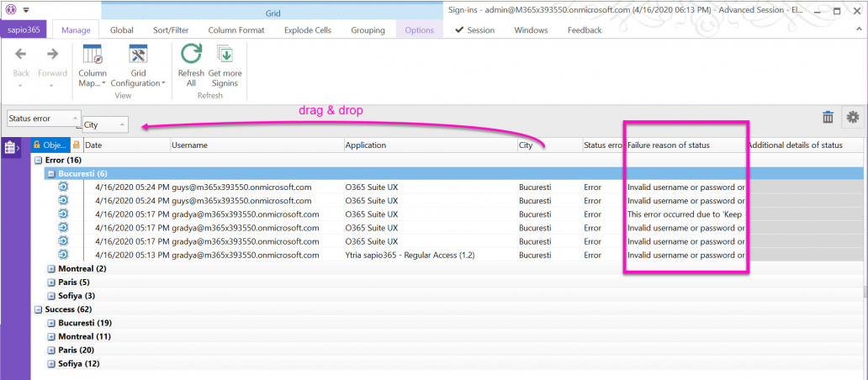Click Get more Signins icon
This screenshot has width=868, height=380.
click(225, 55)
